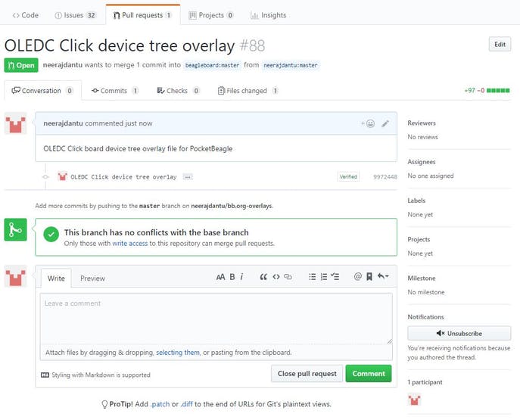Open the OLEDC Click device tree overlay commit
520x420 pixels.
pyautogui.click(x=123, y=177)
